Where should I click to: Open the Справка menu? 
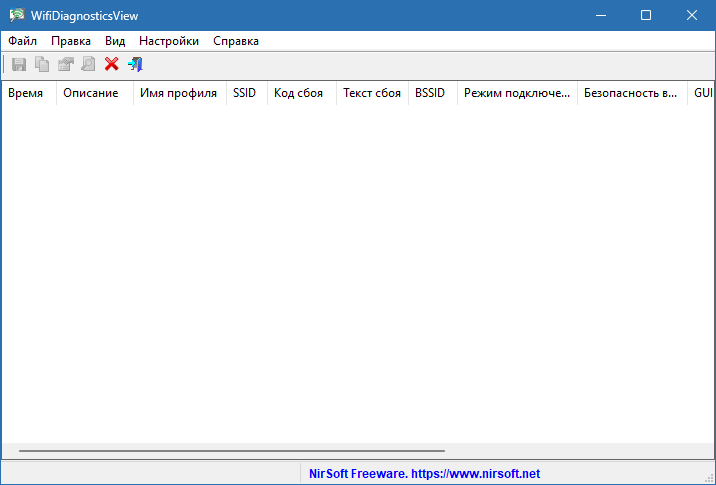(236, 41)
